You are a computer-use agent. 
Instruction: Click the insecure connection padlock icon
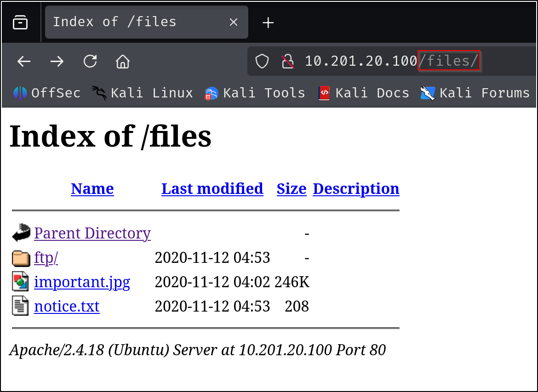288,61
